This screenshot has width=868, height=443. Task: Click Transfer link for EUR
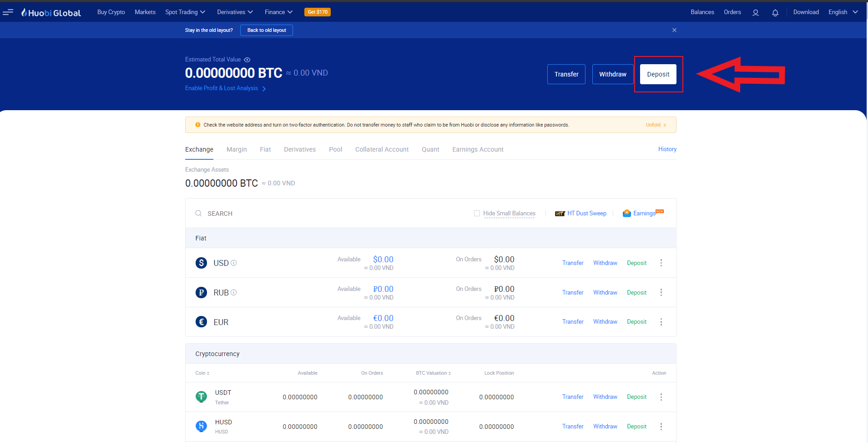pos(573,321)
